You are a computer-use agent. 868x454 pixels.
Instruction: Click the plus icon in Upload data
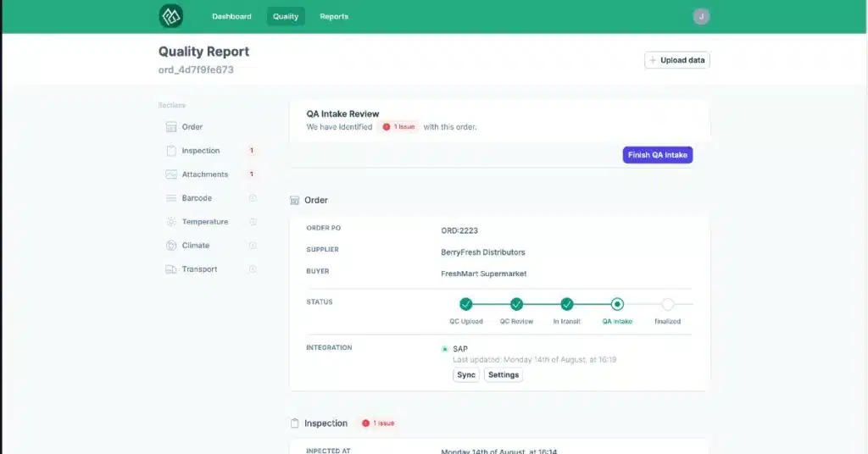(653, 60)
